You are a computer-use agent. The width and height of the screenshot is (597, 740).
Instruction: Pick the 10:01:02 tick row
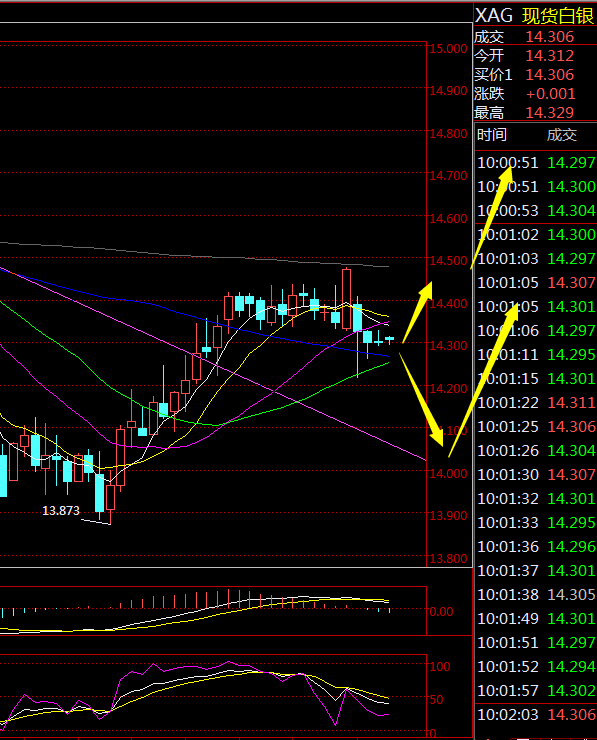(x=536, y=235)
